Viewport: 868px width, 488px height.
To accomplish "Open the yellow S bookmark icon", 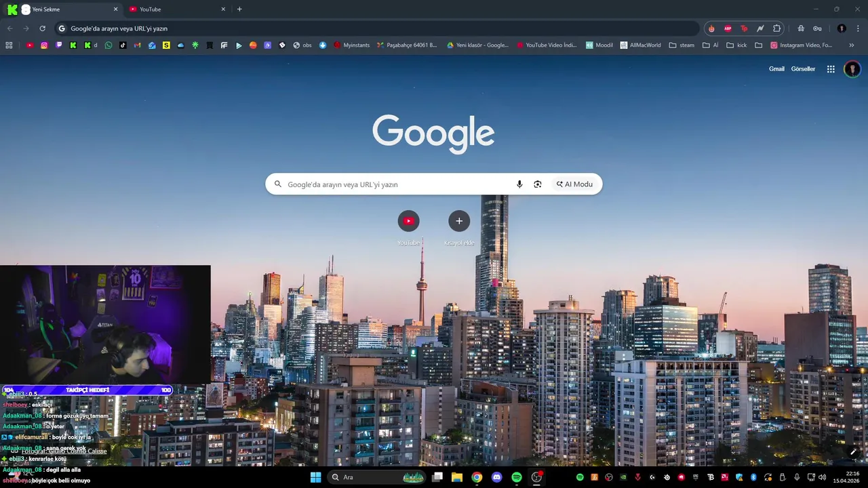I will point(166,45).
